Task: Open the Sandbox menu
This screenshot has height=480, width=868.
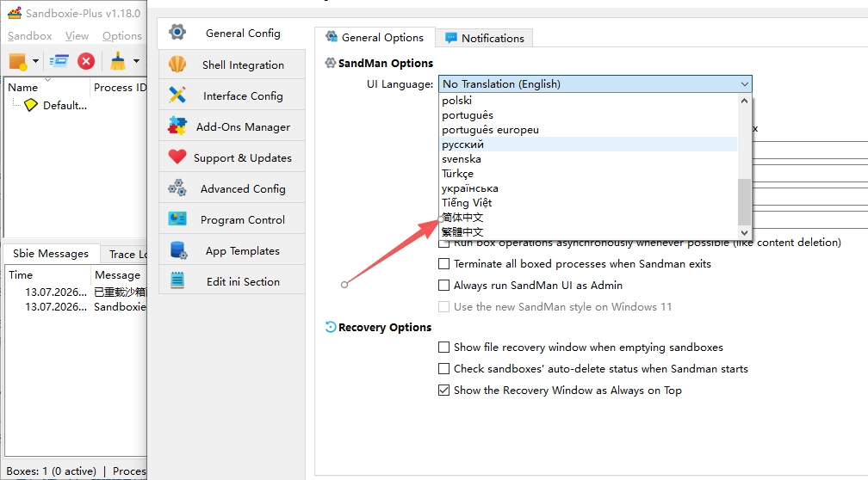Action: [30, 36]
